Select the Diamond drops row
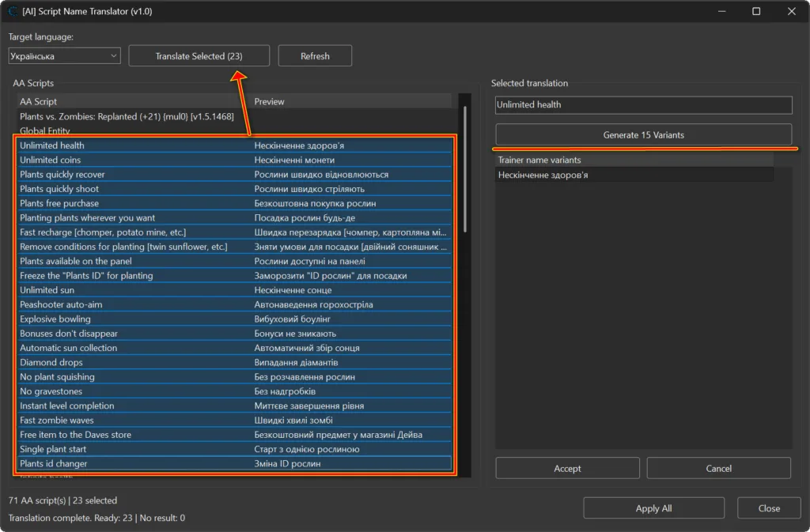810x532 pixels. pyautogui.click(x=234, y=362)
